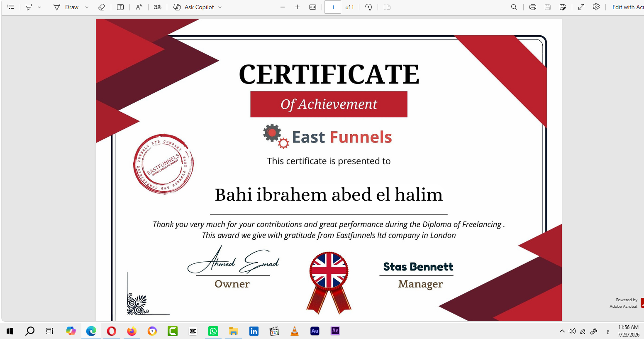The height and width of the screenshot is (339, 644).
Task: Select the Erase tool
Action: click(102, 7)
